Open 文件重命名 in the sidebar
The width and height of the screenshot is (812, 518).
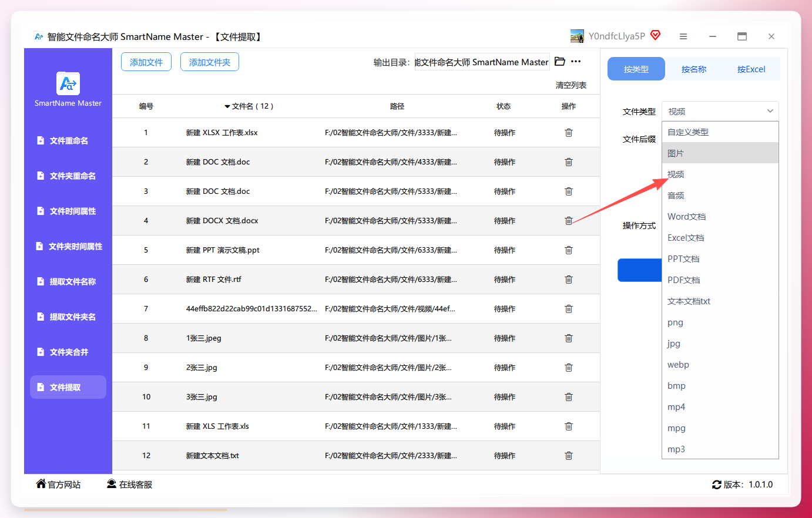[x=68, y=141]
